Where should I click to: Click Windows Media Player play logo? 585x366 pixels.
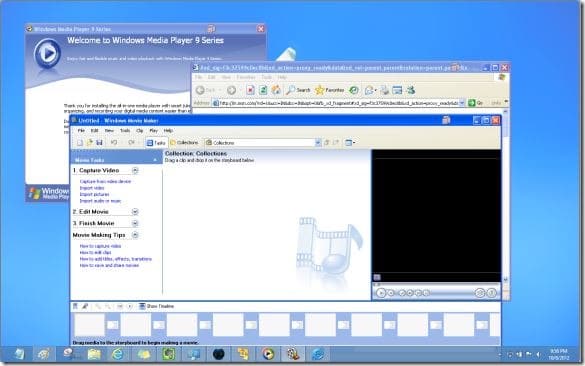pos(47,53)
